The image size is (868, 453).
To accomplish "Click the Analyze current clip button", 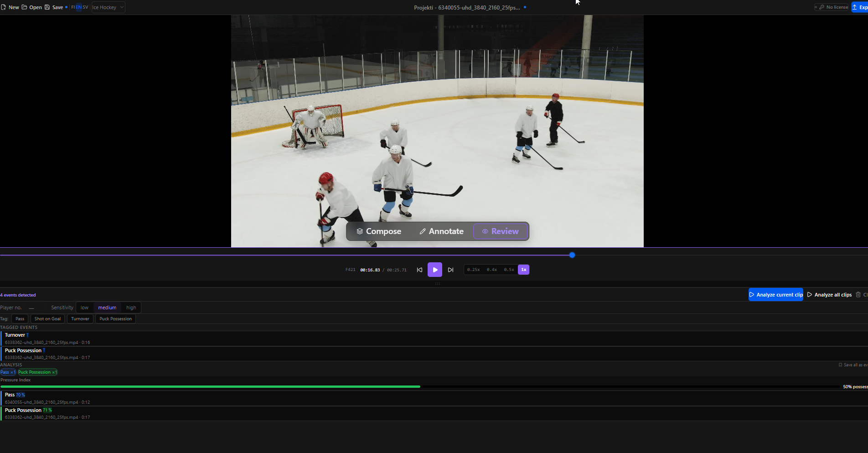I will click(x=775, y=295).
